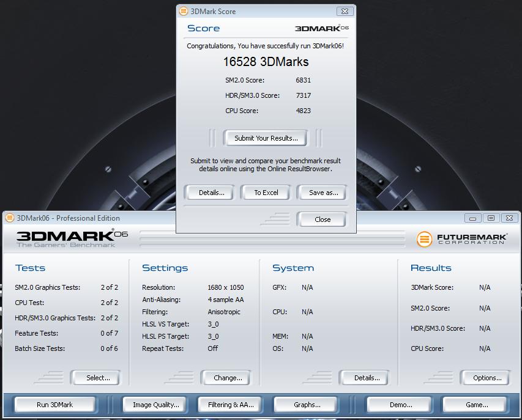Open the Filtering & AA settings
The image size is (522, 420).
tap(230, 405)
